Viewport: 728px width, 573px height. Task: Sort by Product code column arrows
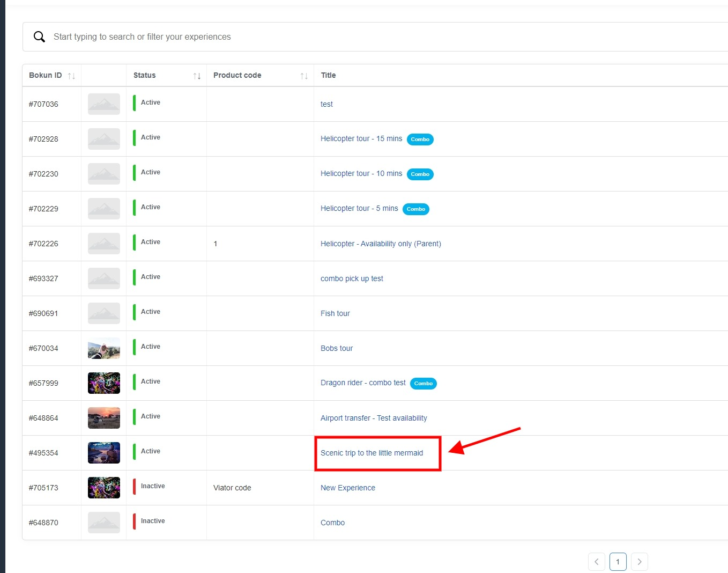(x=304, y=76)
